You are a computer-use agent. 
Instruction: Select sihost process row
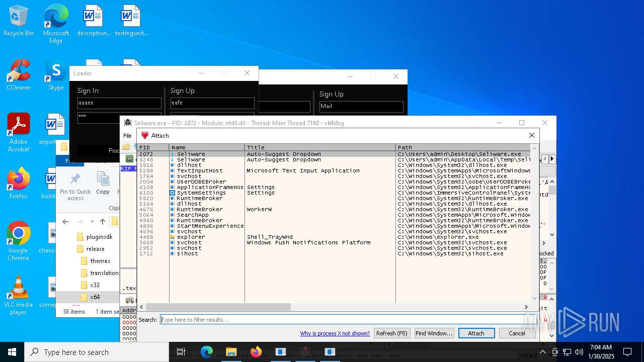(x=334, y=253)
